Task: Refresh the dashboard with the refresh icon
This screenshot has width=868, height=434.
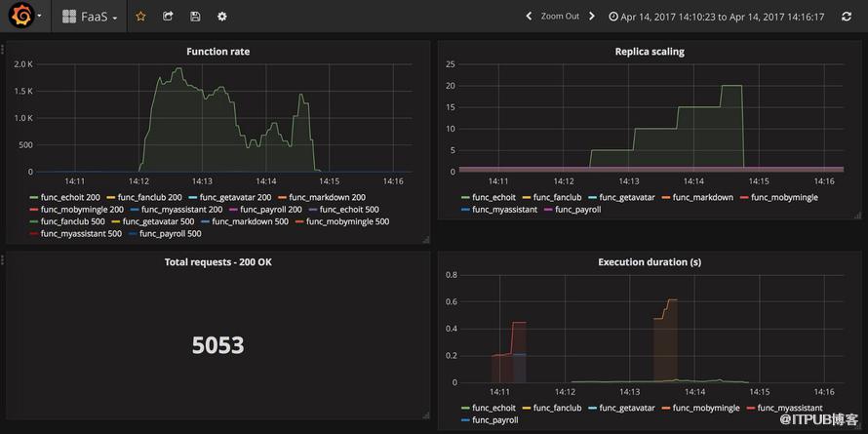Action: pyautogui.click(x=847, y=17)
